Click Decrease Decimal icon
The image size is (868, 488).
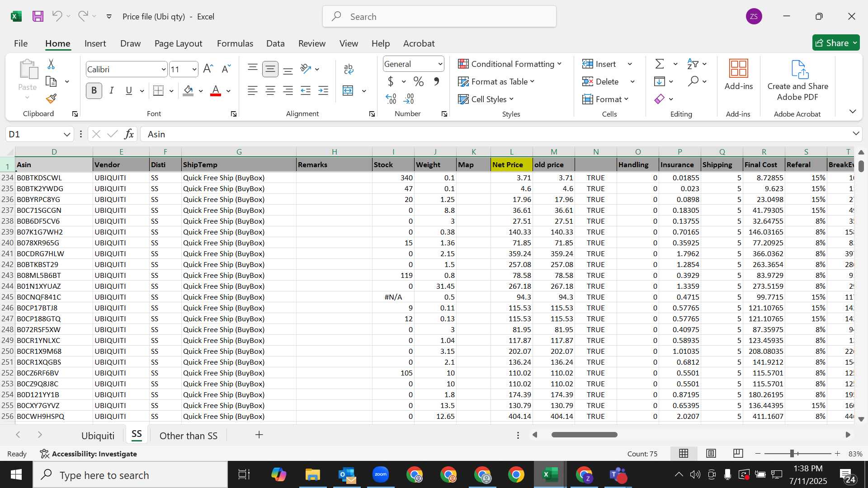point(409,99)
